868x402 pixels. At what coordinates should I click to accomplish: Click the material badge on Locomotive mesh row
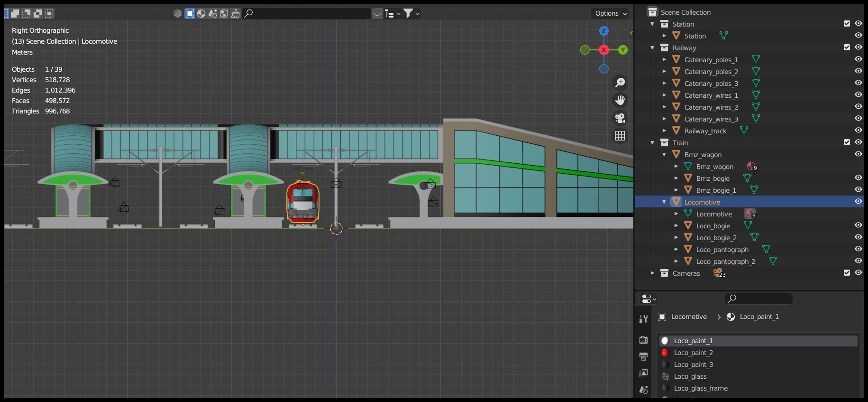pyautogui.click(x=750, y=214)
